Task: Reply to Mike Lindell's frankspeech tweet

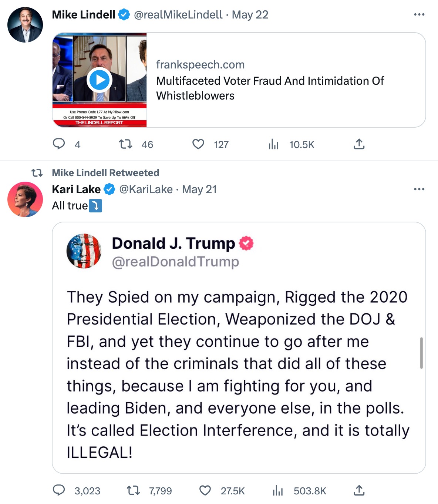Action: coord(59,144)
